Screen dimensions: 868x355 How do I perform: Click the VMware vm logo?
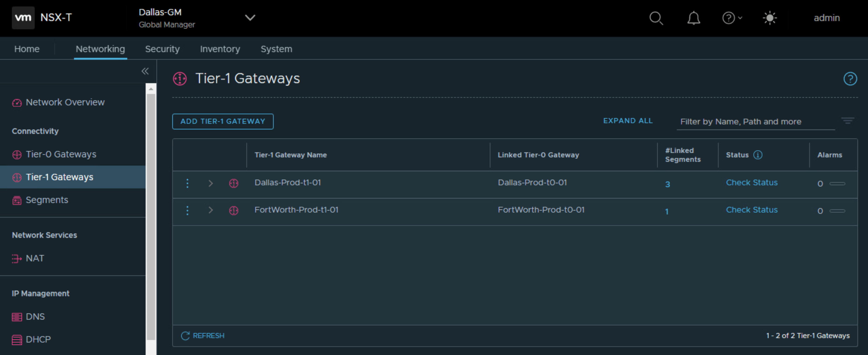[23, 18]
